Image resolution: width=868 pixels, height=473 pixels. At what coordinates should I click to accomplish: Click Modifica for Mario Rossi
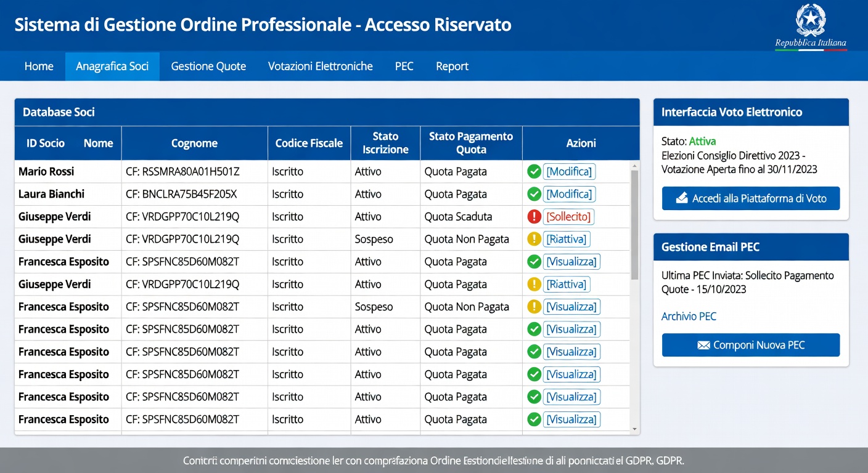pyautogui.click(x=569, y=171)
